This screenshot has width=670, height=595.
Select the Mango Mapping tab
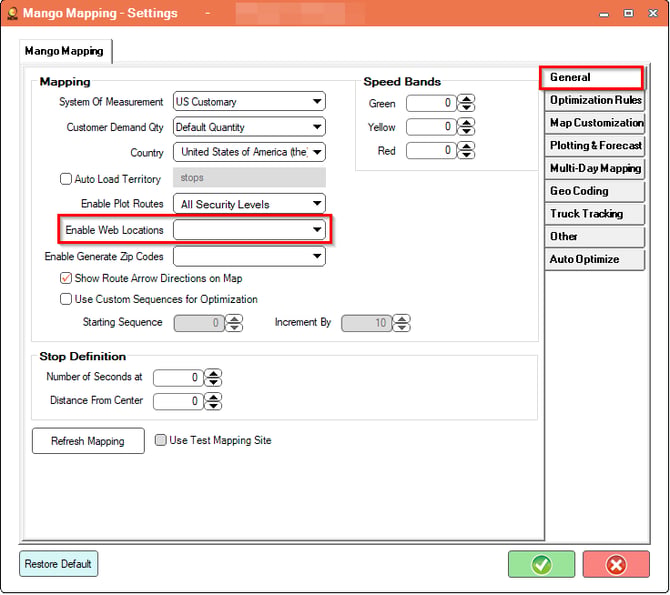coord(65,51)
